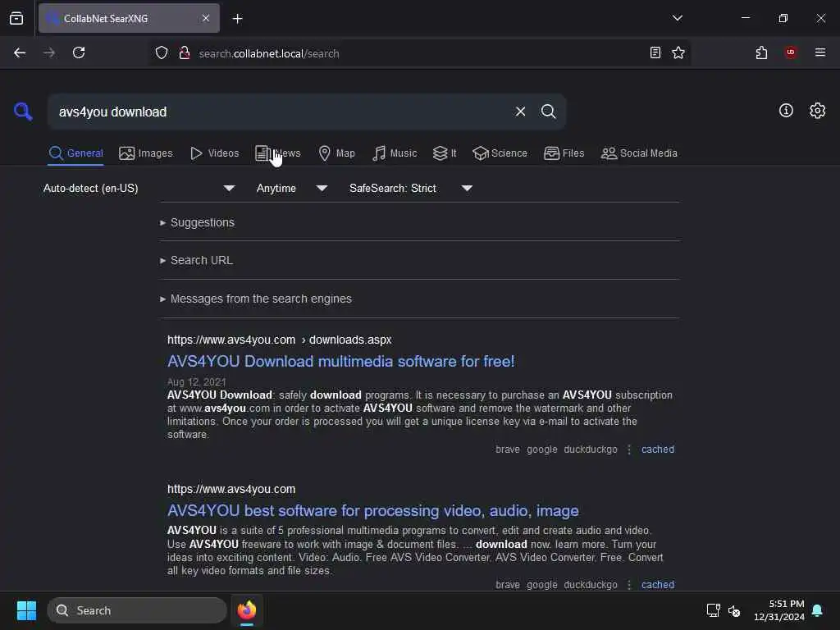This screenshot has width=840, height=630.
Task: Open network status tray icon
Action: click(x=713, y=610)
